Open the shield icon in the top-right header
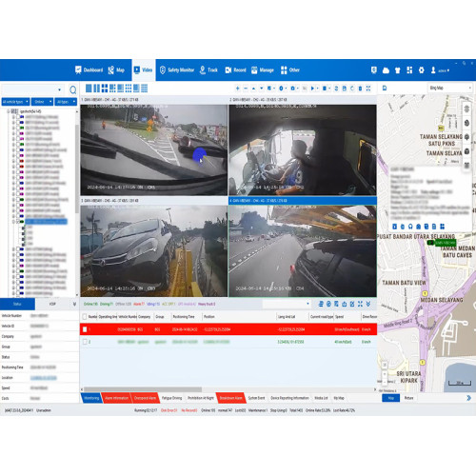Image resolution: width=476 pixels, height=476 pixels. tap(374, 70)
